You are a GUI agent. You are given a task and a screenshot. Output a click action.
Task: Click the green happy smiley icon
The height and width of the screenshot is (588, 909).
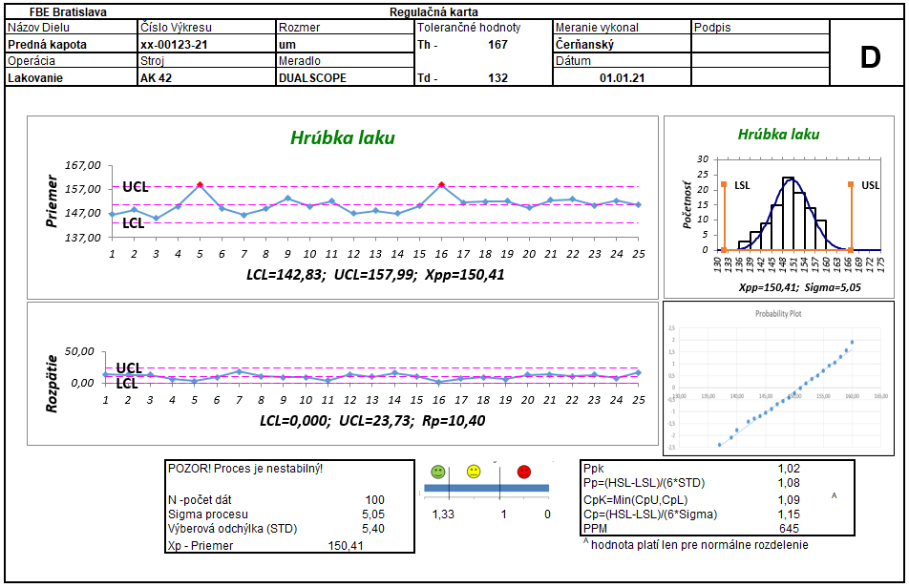pyautogui.click(x=438, y=472)
